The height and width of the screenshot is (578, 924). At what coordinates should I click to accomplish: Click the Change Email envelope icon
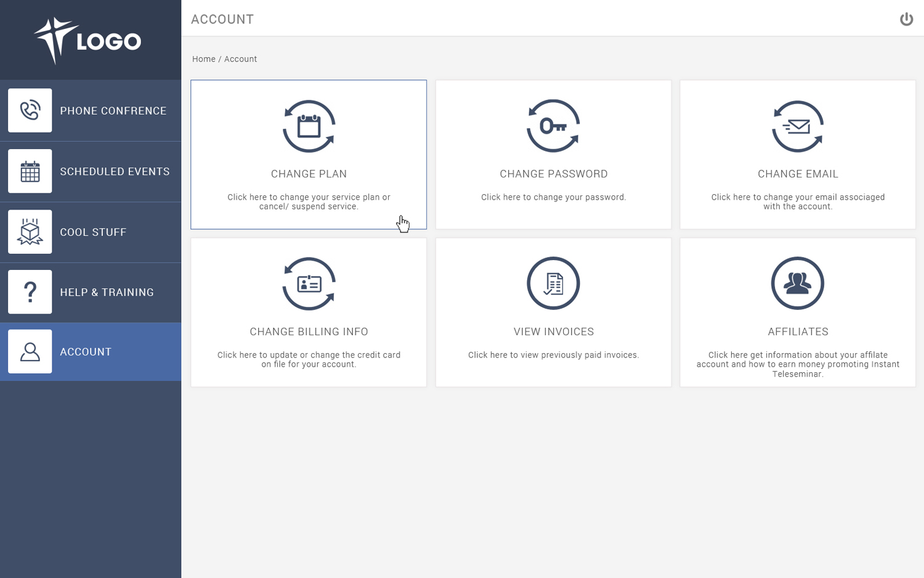pos(798,126)
